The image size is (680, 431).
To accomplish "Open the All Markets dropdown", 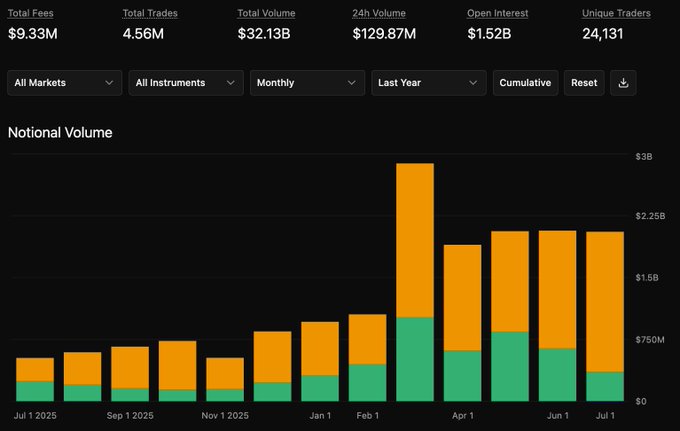I will pyautogui.click(x=65, y=83).
